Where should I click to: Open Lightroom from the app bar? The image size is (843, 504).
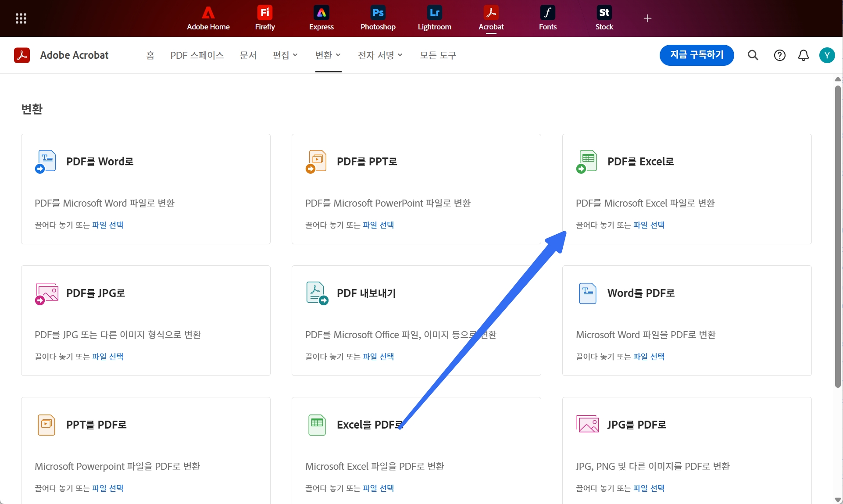click(435, 18)
